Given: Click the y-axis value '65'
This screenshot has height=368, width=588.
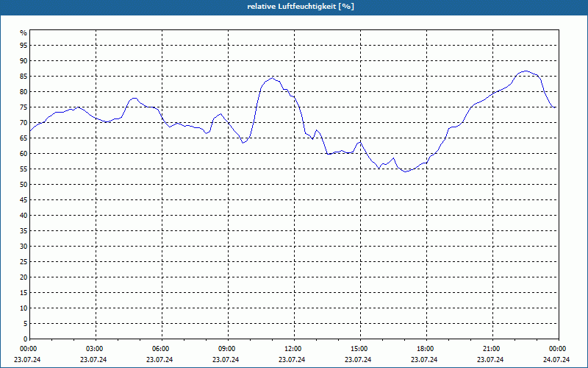Looking at the screenshot, I should (24, 138).
